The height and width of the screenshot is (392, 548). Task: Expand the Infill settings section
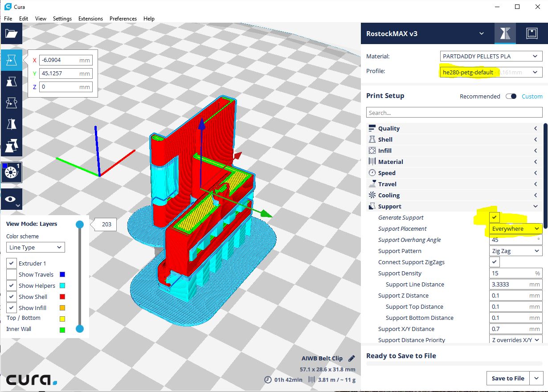point(454,151)
